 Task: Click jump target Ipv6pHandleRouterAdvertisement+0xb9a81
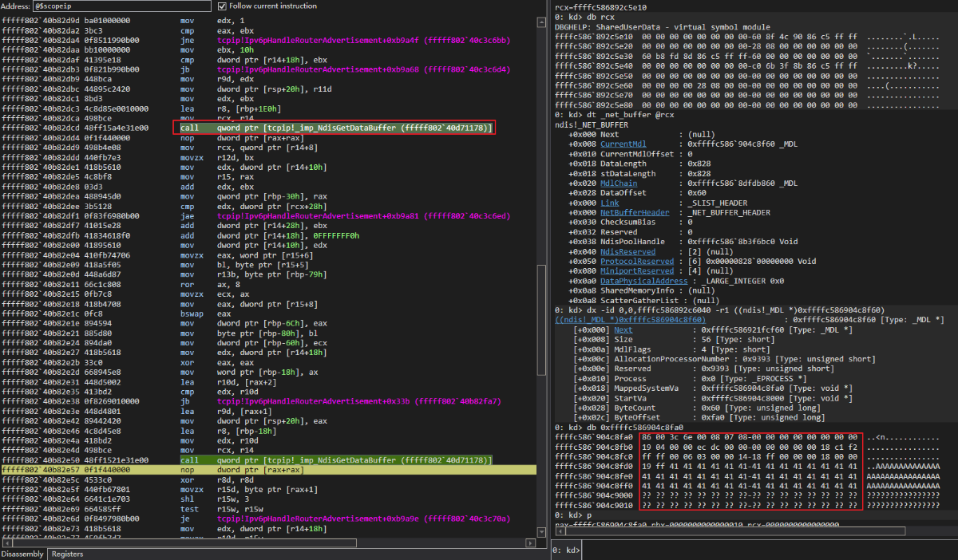(x=363, y=215)
